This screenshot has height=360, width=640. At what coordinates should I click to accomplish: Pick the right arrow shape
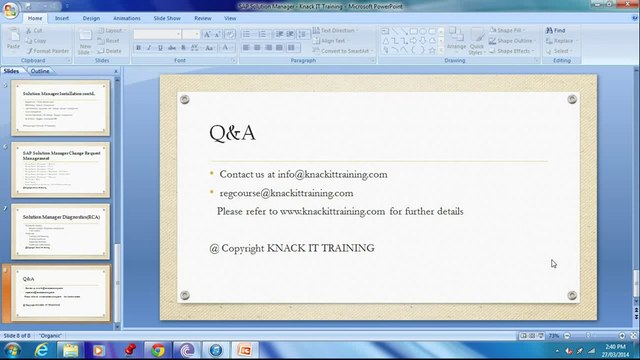(413, 41)
